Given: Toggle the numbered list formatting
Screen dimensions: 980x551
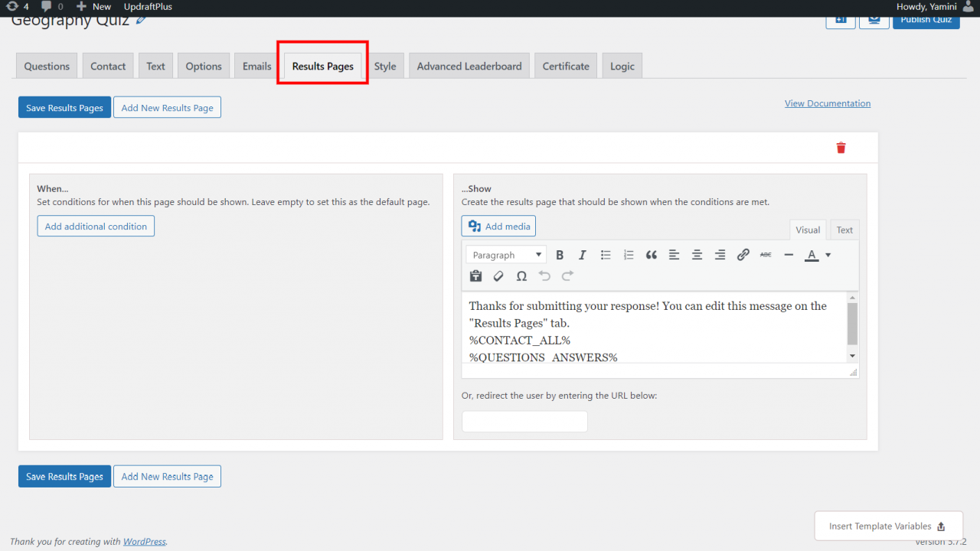Looking at the screenshot, I should pos(629,255).
